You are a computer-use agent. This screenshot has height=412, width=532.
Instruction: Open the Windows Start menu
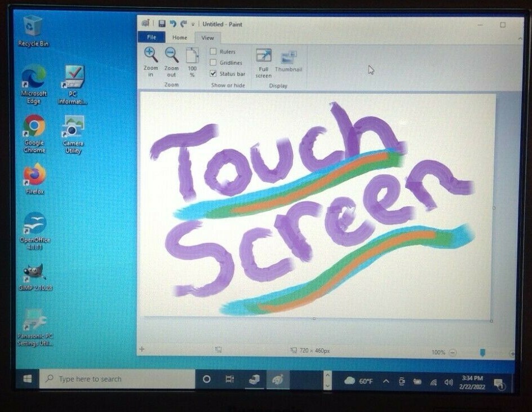click(x=28, y=379)
